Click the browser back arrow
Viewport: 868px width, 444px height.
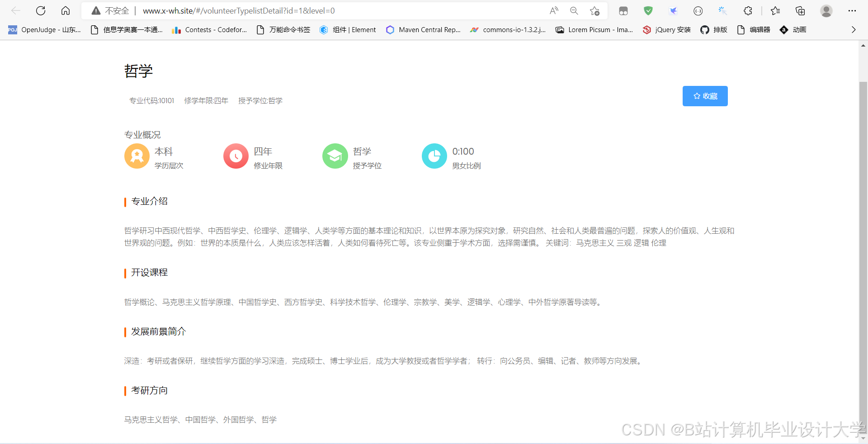click(x=16, y=11)
